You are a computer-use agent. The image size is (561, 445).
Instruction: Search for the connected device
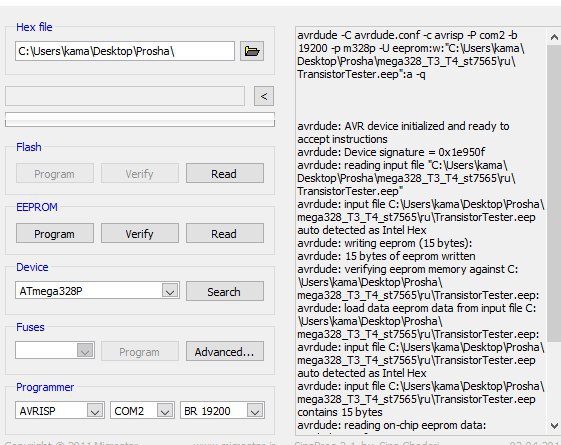point(225,291)
